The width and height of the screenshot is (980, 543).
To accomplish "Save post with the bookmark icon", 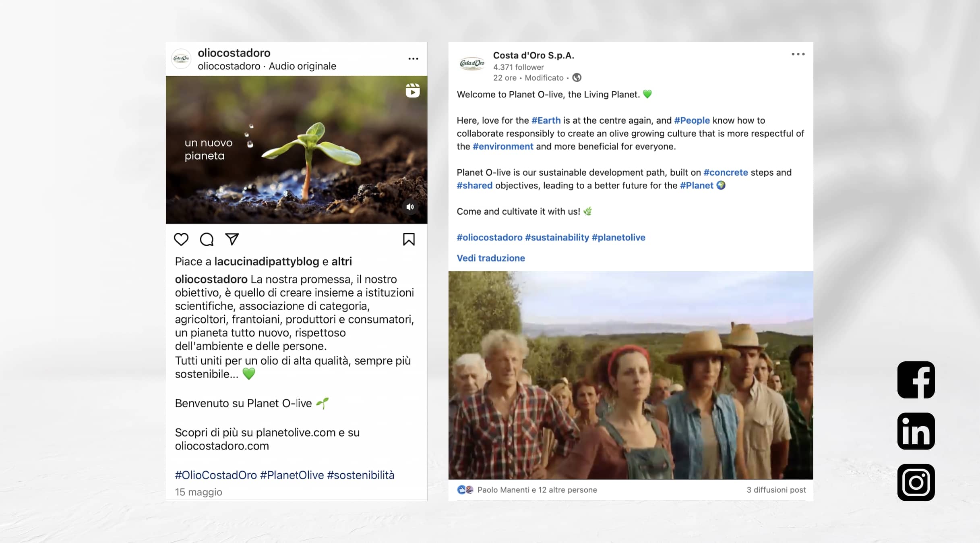I will point(409,239).
